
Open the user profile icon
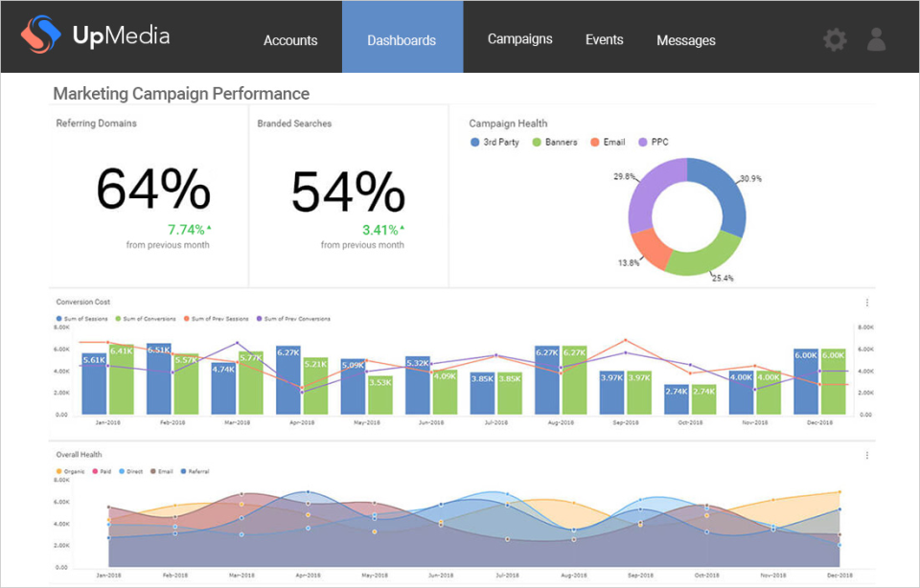tap(876, 39)
